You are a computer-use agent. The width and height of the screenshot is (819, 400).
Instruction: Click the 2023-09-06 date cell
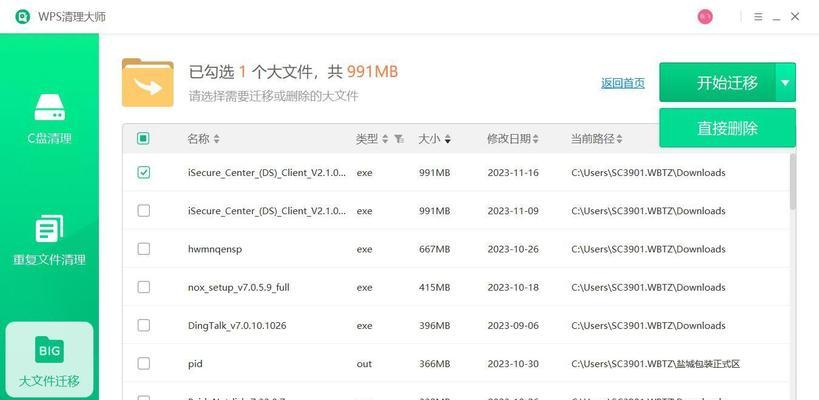[x=513, y=326]
